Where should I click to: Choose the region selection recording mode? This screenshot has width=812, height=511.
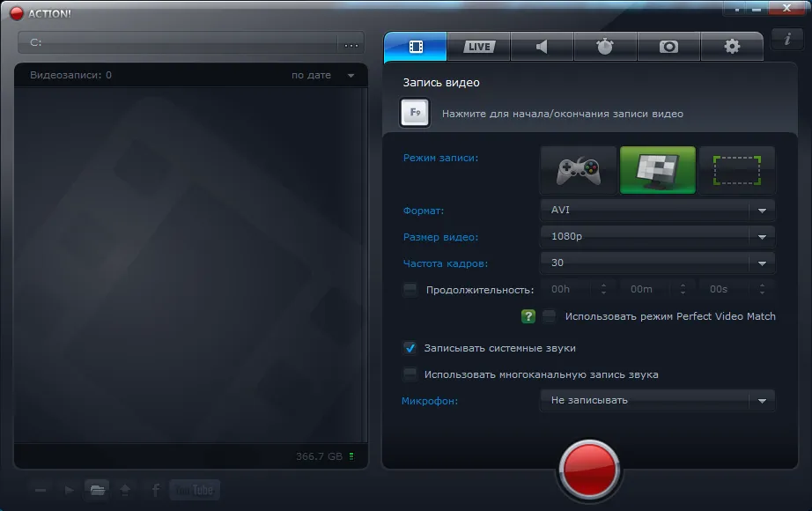[736, 170]
